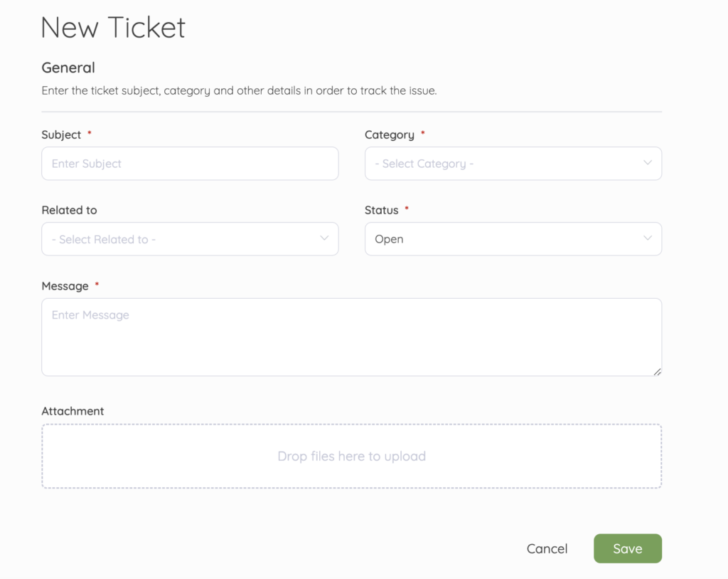The image size is (728, 579).
Task: Click the Status dropdown chevron arrow
Action: (x=647, y=238)
